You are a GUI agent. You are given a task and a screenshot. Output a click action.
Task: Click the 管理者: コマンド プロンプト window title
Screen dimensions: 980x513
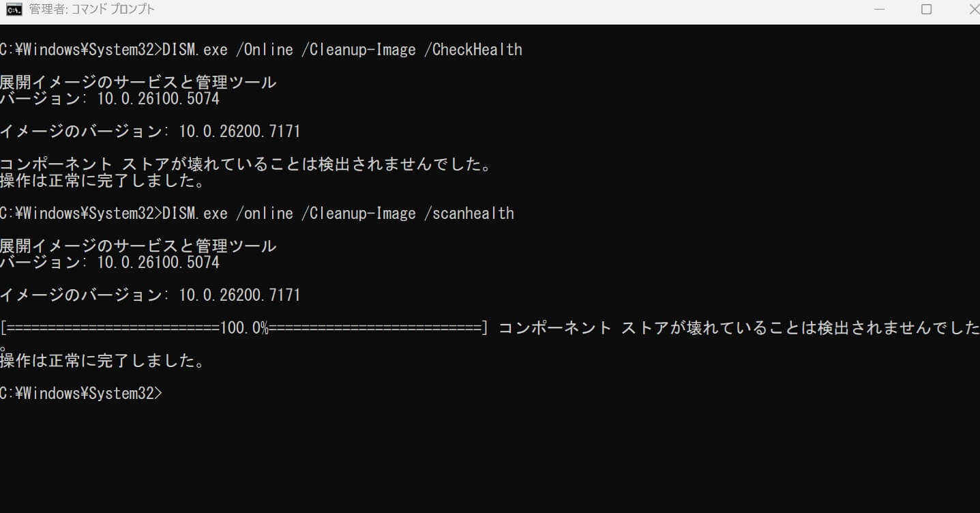[91, 10]
